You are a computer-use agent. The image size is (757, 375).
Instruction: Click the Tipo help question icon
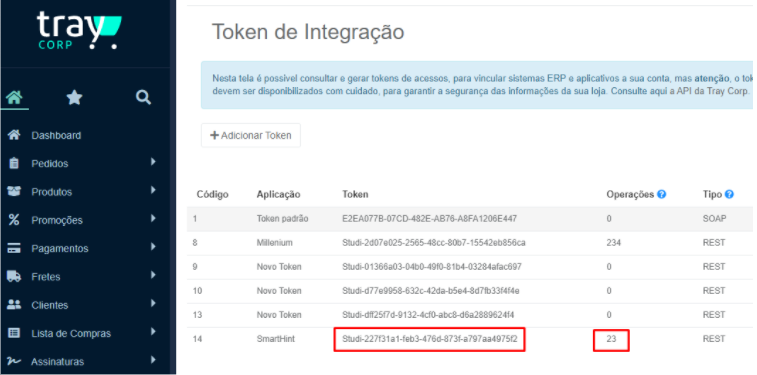(x=729, y=194)
